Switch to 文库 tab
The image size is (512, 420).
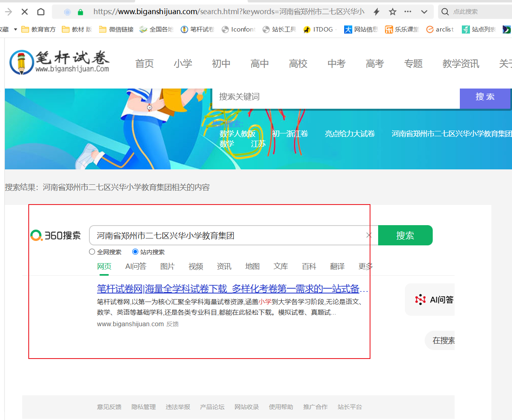point(281,266)
